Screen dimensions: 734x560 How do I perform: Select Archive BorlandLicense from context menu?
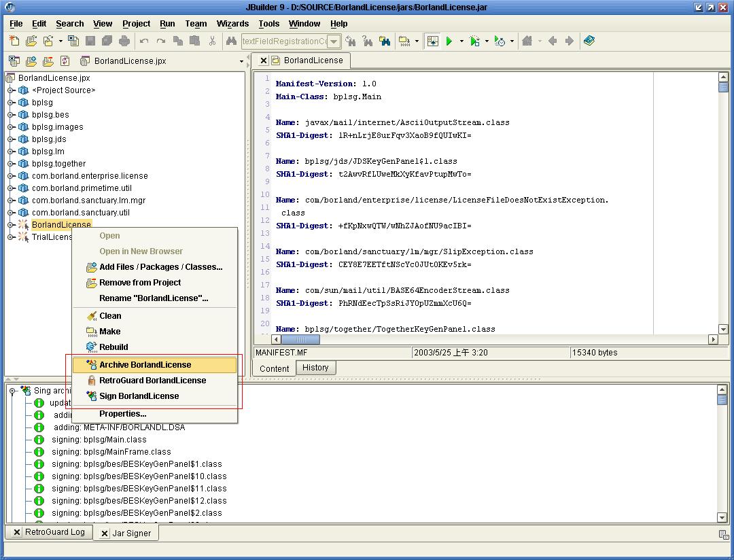[x=145, y=365]
